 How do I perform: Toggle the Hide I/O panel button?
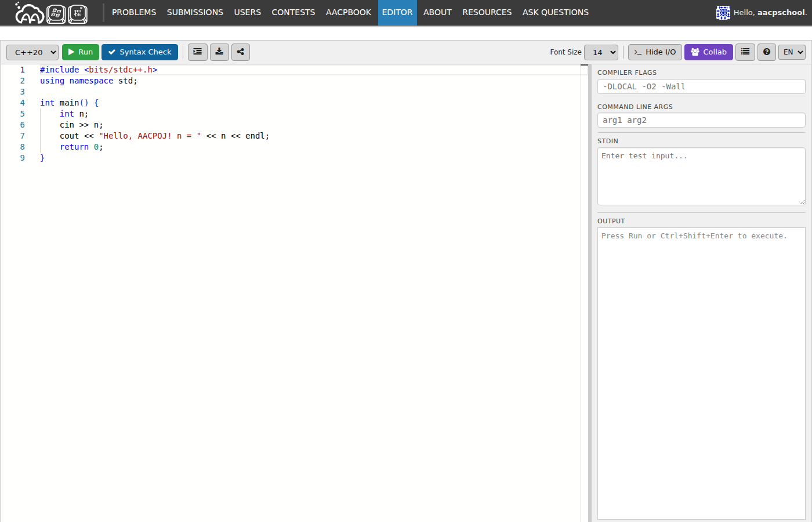point(655,52)
